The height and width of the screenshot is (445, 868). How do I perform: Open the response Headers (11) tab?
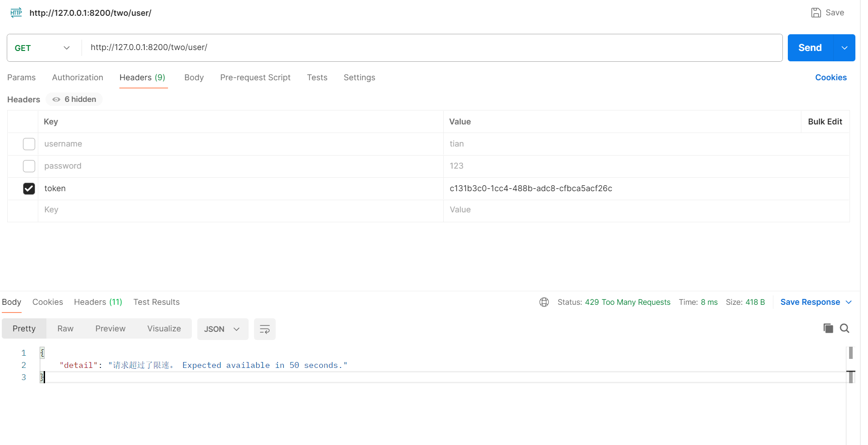pos(98,302)
